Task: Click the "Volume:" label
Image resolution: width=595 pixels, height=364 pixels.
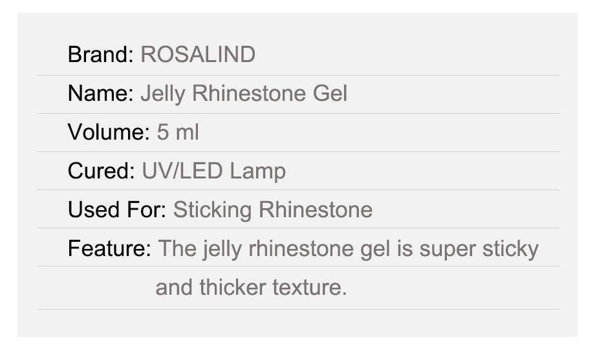Action: pos(109,133)
